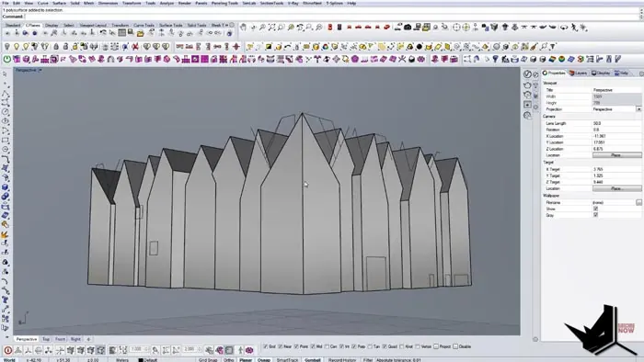The height and width of the screenshot is (362, 644).
Task: Toggle Grid Snap in the status bar
Action: pyautogui.click(x=208, y=360)
